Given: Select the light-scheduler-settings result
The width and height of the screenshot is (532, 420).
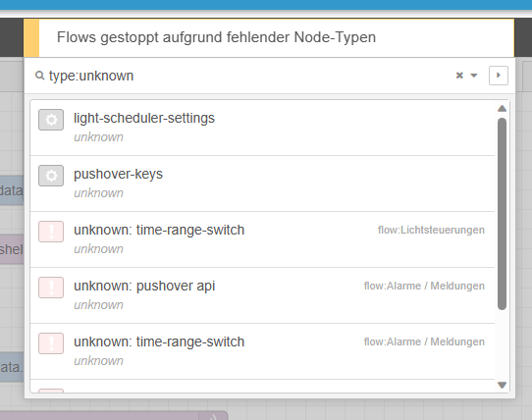Looking at the screenshot, I should pos(262,128).
